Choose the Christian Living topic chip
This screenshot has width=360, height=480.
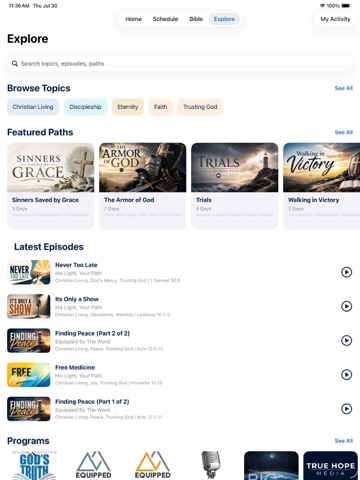pyautogui.click(x=33, y=107)
